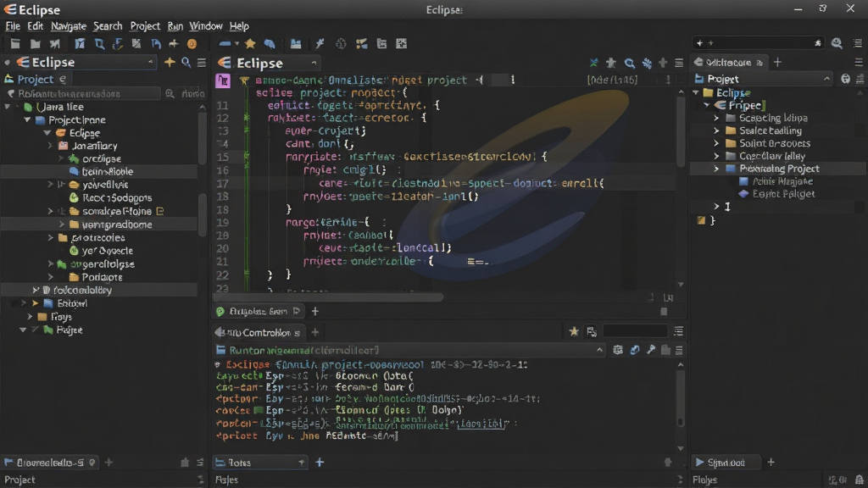Viewport: 868px width, 488px height.
Task: Open the Navigate menu
Action: [68, 26]
